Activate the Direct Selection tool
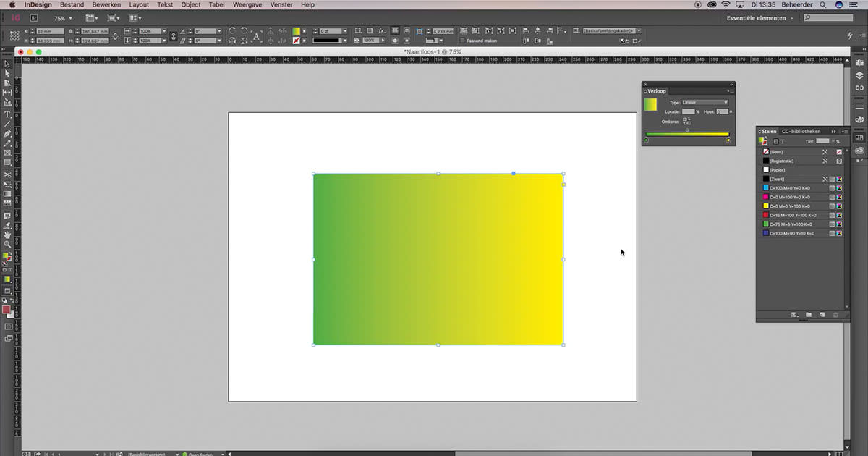868x456 pixels. [x=8, y=75]
